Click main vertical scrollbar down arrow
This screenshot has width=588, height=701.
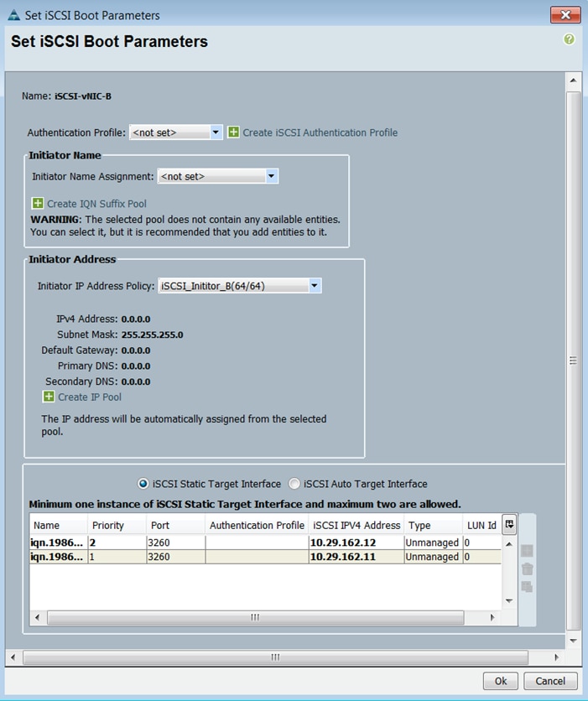(573, 641)
